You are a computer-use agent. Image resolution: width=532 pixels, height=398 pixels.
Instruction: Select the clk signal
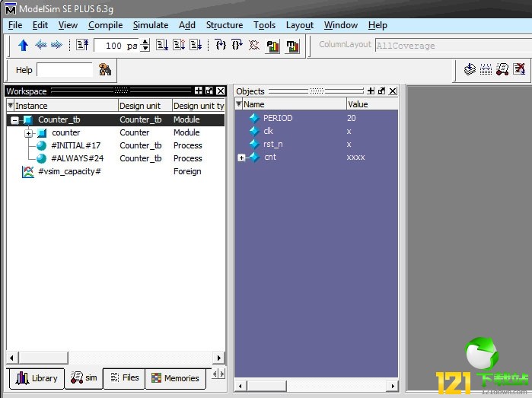316,131
